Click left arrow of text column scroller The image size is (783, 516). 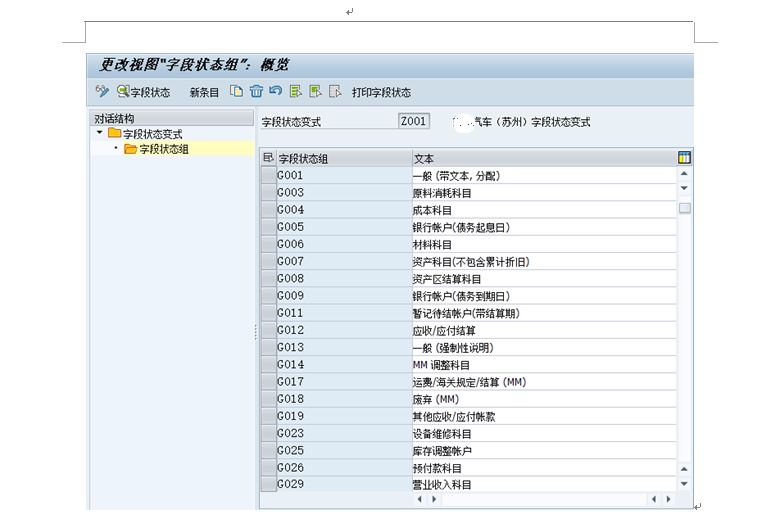(419, 499)
